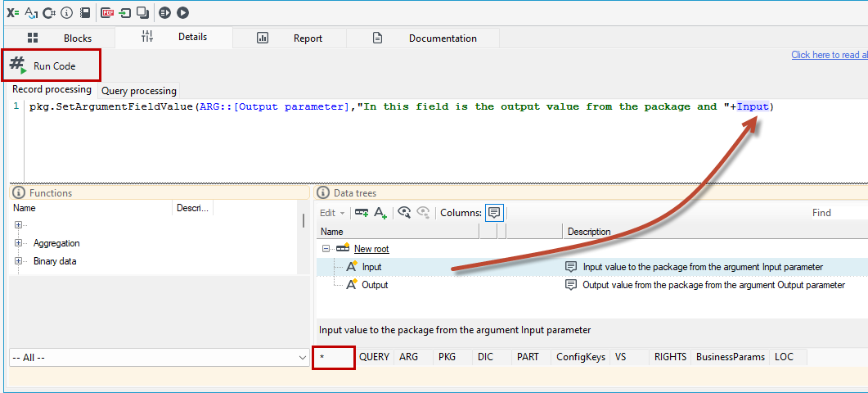Select the RIGHTS data tree tab
The height and width of the screenshot is (393, 868).
pos(670,357)
